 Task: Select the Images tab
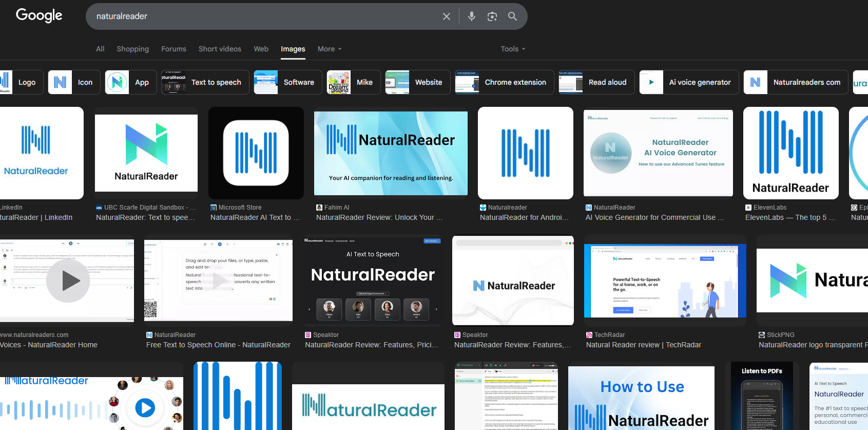pyautogui.click(x=293, y=49)
